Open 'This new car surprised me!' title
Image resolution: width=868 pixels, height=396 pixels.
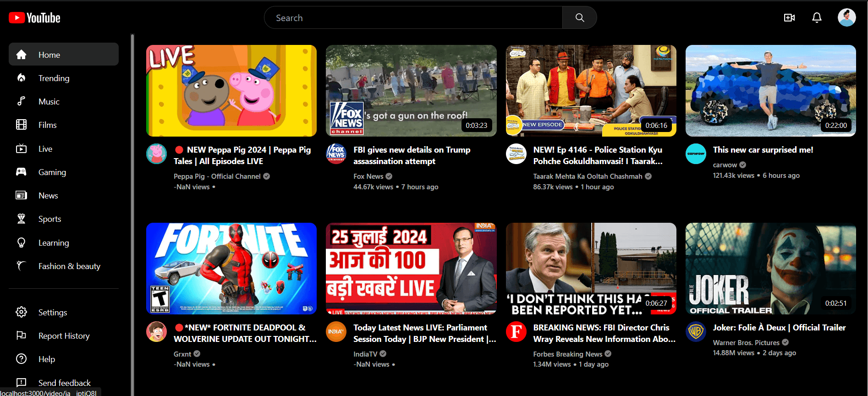(x=763, y=150)
